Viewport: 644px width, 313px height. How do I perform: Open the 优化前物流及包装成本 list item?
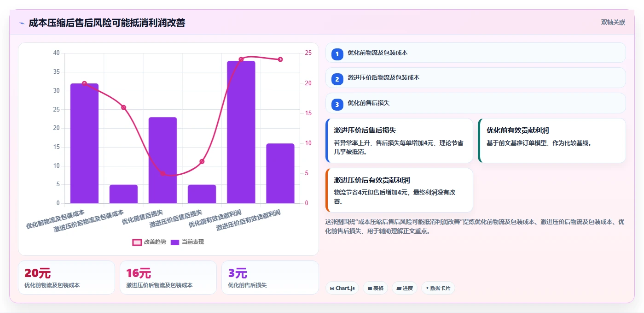(476, 53)
